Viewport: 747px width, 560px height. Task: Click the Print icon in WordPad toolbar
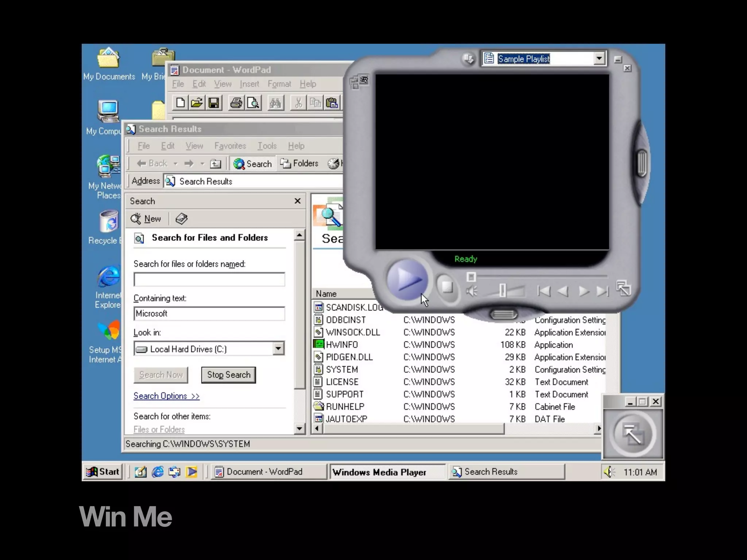point(236,103)
